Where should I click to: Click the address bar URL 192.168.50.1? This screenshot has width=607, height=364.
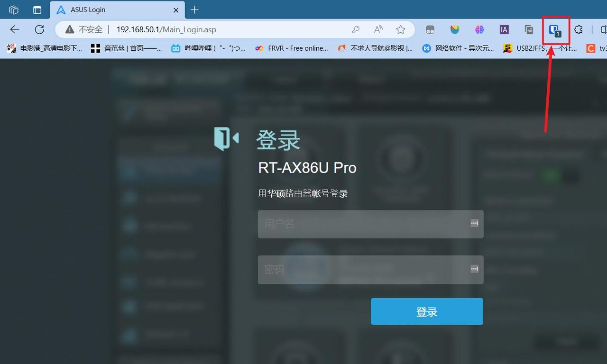pos(166,29)
